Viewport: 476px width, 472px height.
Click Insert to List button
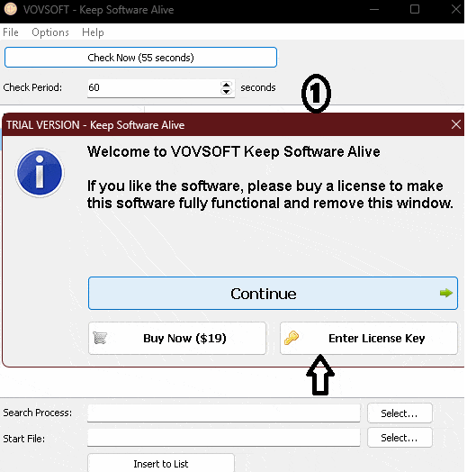[x=161, y=463]
